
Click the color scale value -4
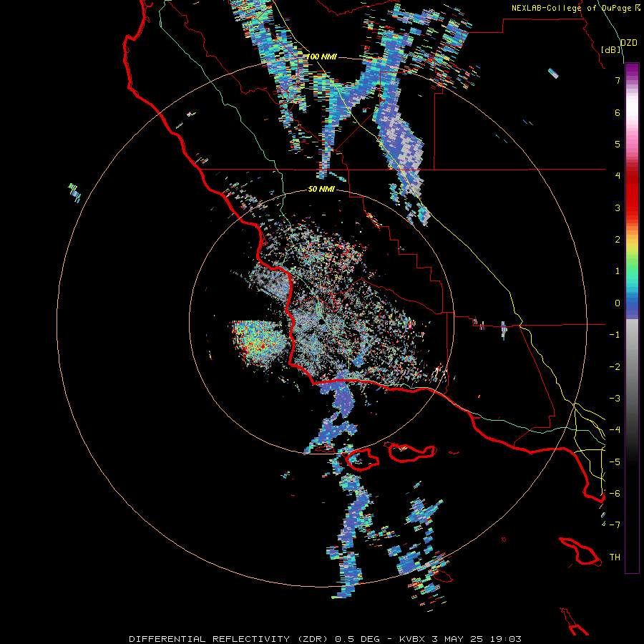[615, 430]
